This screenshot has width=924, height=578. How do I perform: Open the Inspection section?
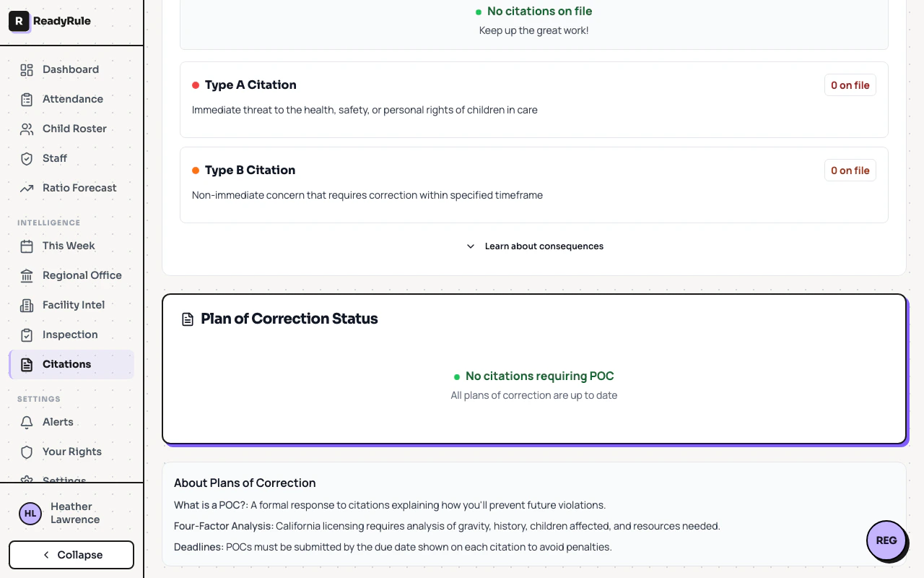(x=69, y=335)
